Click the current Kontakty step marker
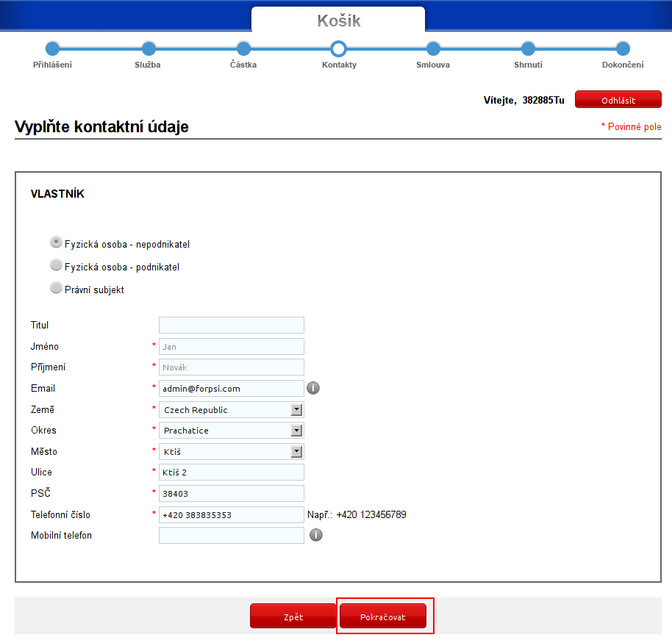The height and width of the screenshot is (643, 672). [338, 49]
